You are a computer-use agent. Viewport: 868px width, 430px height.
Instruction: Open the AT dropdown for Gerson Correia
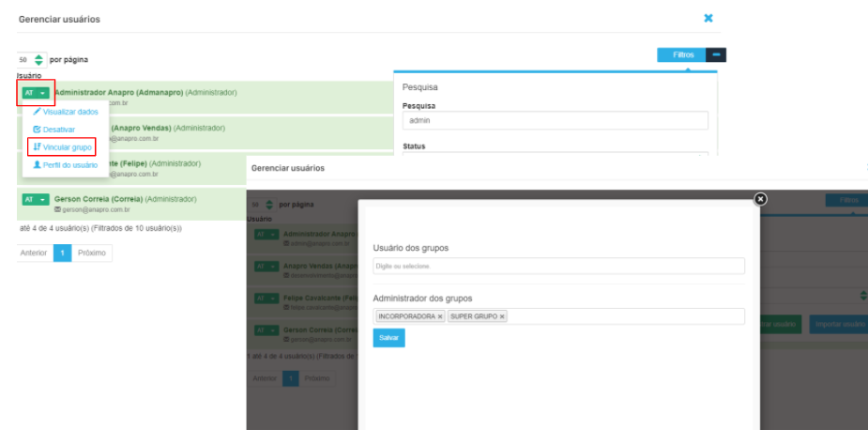coord(35,200)
